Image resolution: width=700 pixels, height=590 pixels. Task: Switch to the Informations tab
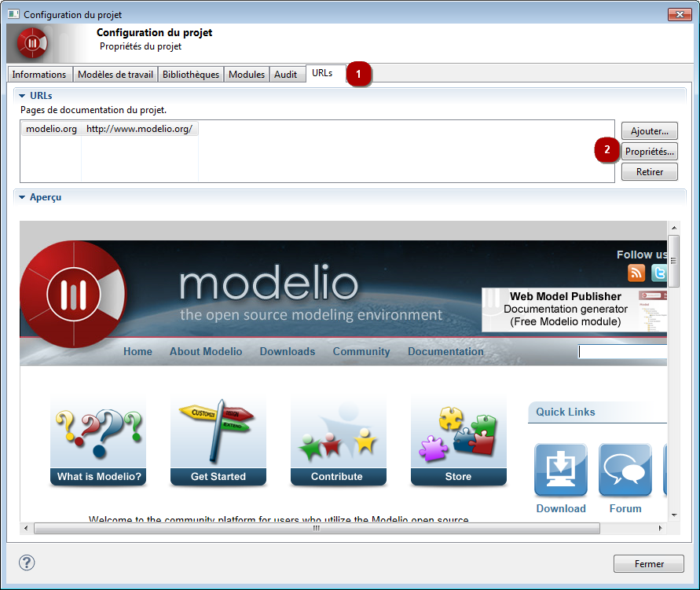pyautogui.click(x=39, y=75)
